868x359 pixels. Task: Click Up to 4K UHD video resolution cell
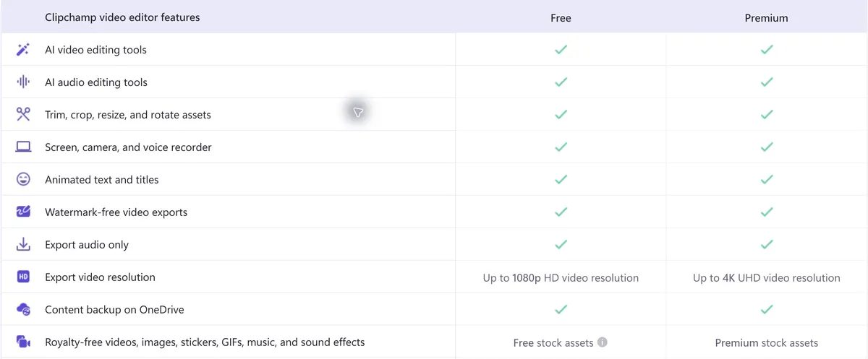[x=767, y=277]
